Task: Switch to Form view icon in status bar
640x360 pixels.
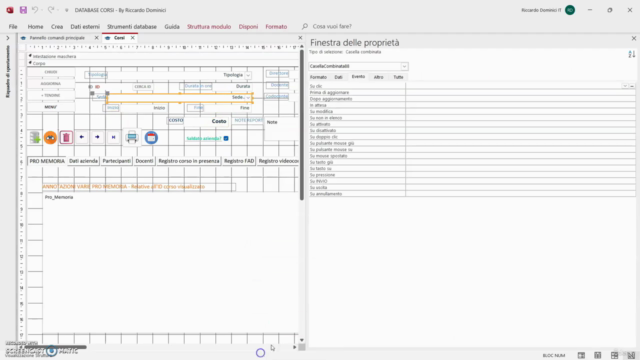Action: 581,356
